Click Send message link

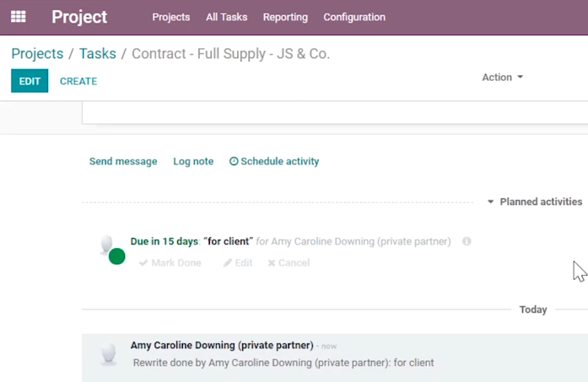[x=123, y=161]
